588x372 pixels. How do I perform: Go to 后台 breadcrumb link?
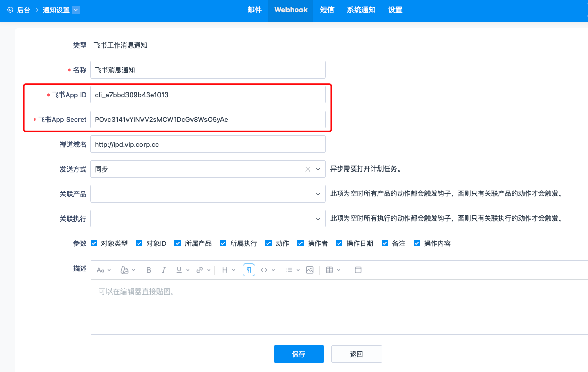(23, 10)
